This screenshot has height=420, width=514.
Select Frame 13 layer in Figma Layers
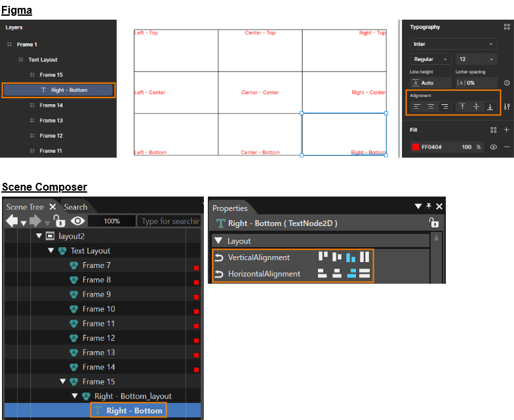pyautogui.click(x=51, y=121)
